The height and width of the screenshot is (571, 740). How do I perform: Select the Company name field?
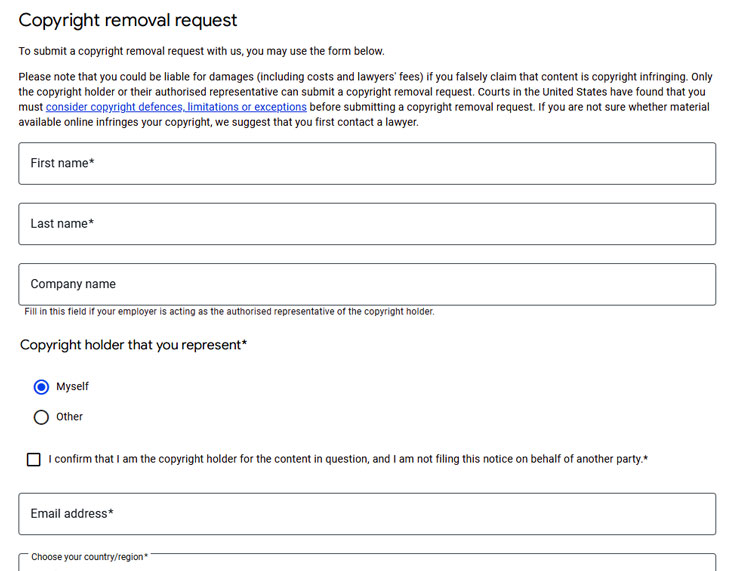(367, 284)
